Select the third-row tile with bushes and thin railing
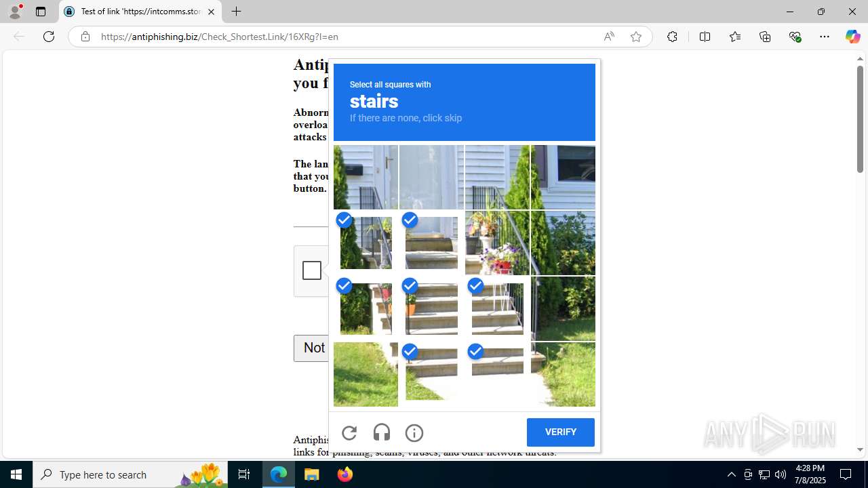The height and width of the screenshot is (488, 868). pos(563,308)
